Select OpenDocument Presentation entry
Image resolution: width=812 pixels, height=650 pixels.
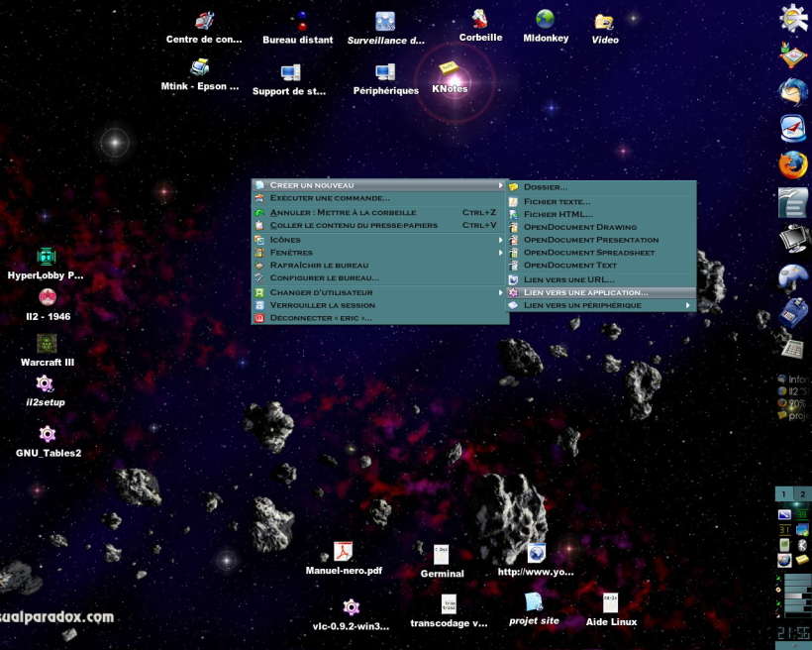[601, 240]
